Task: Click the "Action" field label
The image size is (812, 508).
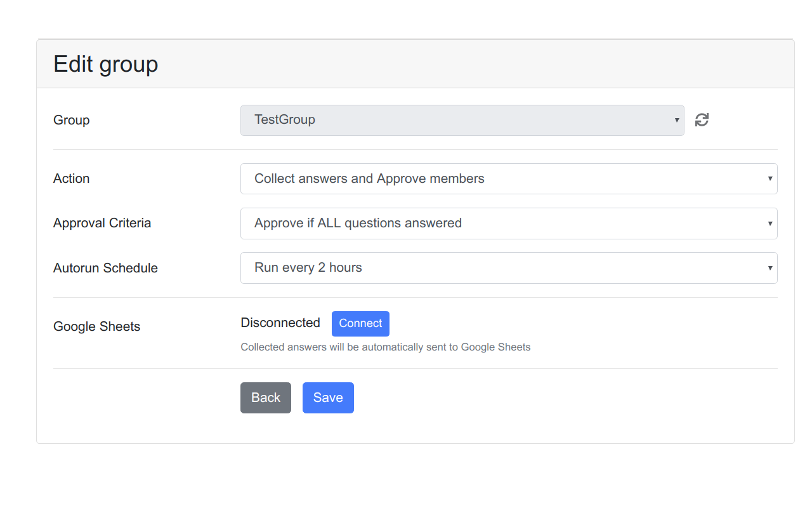Action: [x=72, y=178]
